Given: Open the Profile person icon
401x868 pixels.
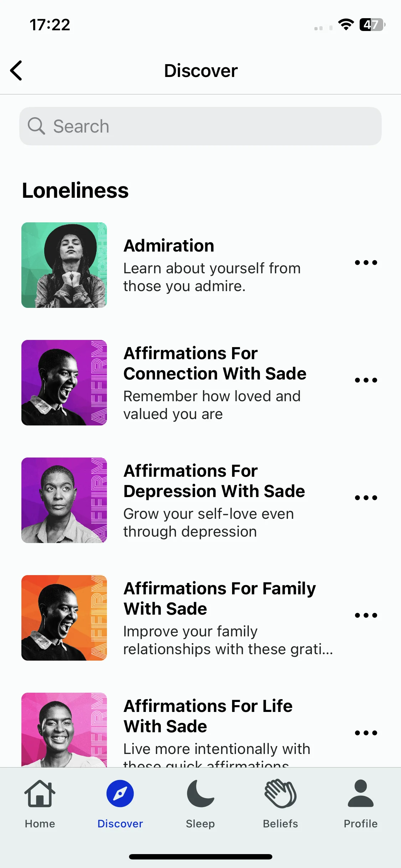Looking at the screenshot, I should coord(361,794).
